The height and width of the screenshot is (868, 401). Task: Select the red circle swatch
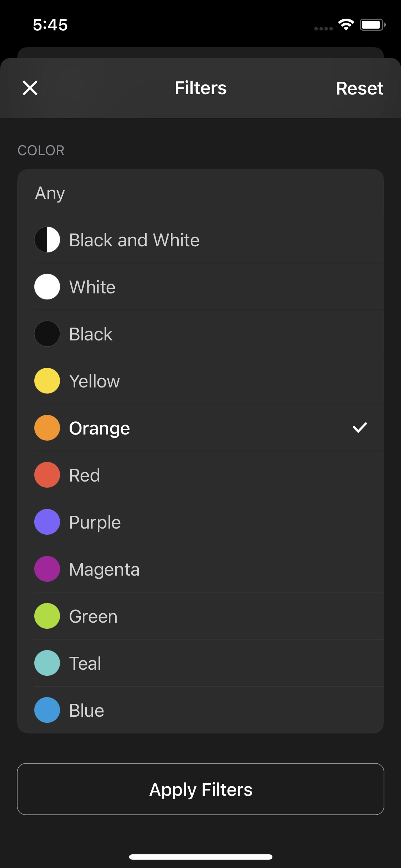tap(47, 475)
